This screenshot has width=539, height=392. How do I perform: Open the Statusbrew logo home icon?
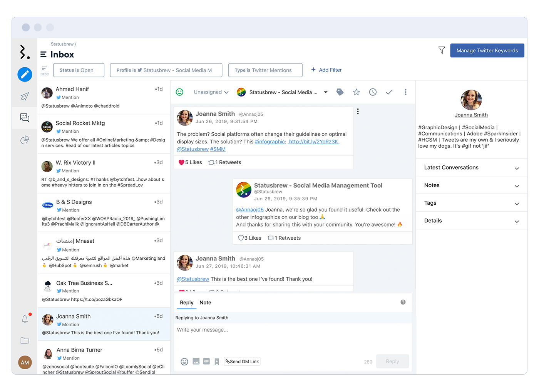[25, 52]
